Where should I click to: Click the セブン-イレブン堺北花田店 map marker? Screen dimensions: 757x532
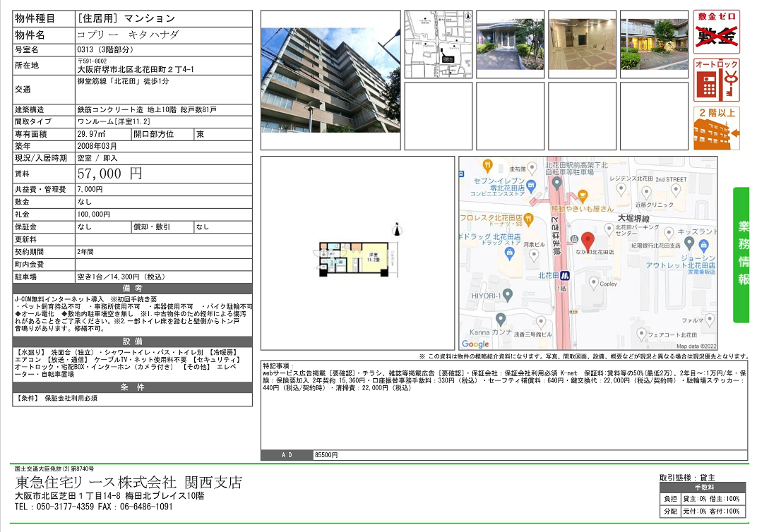pyautogui.click(x=531, y=185)
